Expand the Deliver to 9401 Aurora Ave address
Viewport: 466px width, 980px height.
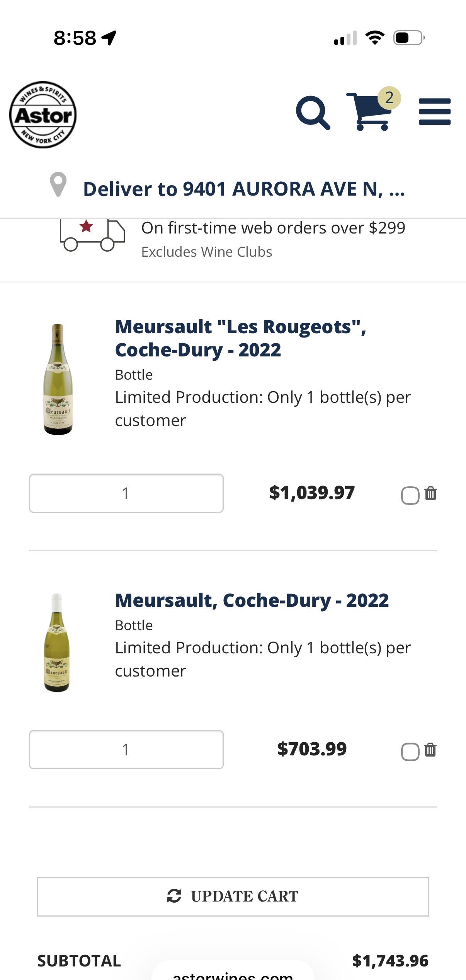244,189
